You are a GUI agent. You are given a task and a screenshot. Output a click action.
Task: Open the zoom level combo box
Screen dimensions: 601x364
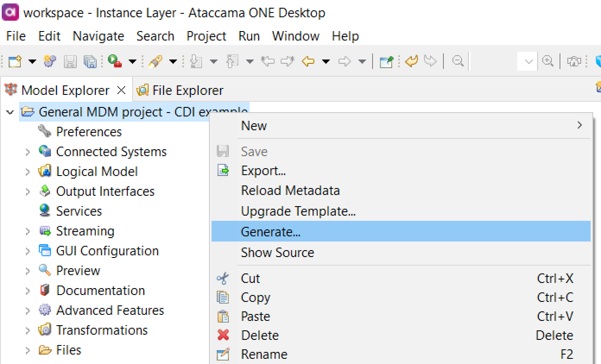527,61
